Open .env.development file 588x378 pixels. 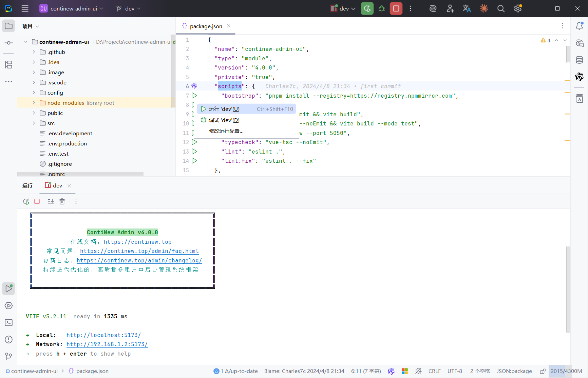pyautogui.click(x=70, y=133)
